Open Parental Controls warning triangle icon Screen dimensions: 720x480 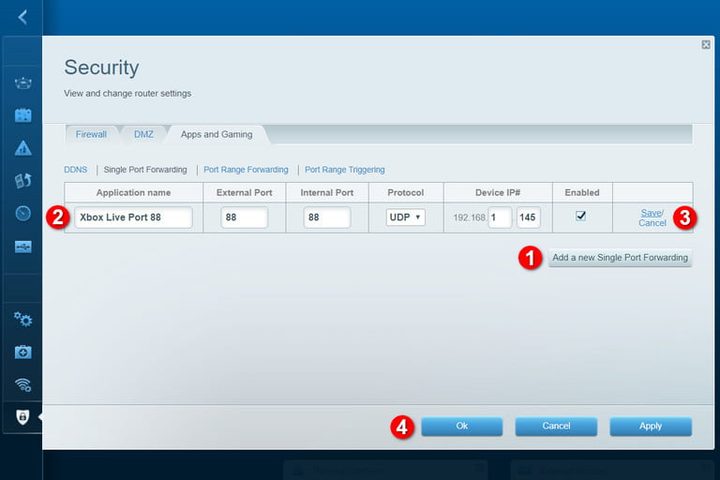[22, 148]
